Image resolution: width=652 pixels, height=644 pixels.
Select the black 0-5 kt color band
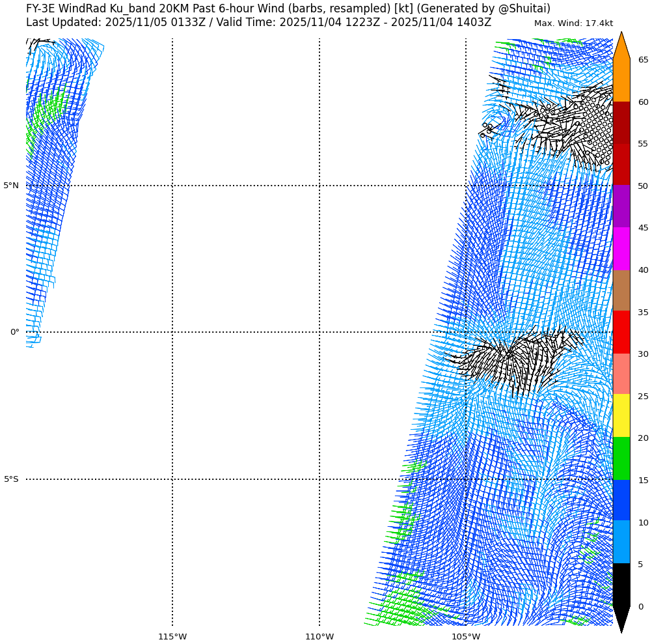coord(621,584)
